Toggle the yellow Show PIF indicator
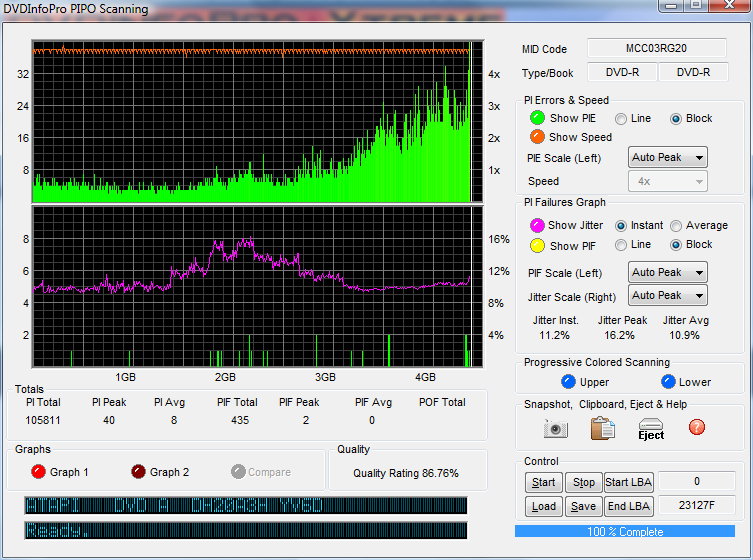 pyautogui.click(x=537, y=246)
